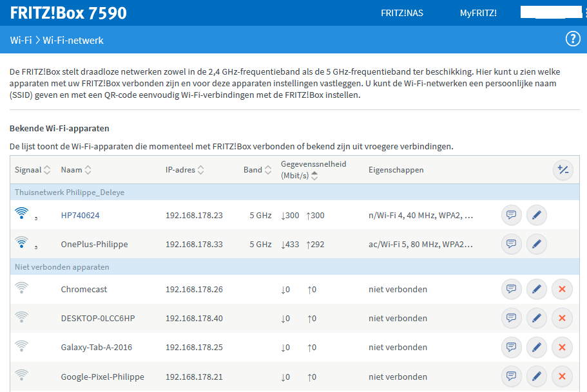
Task: Delete the Google-Pixel-Philippe entry
Action: click(x=562, y=377)
